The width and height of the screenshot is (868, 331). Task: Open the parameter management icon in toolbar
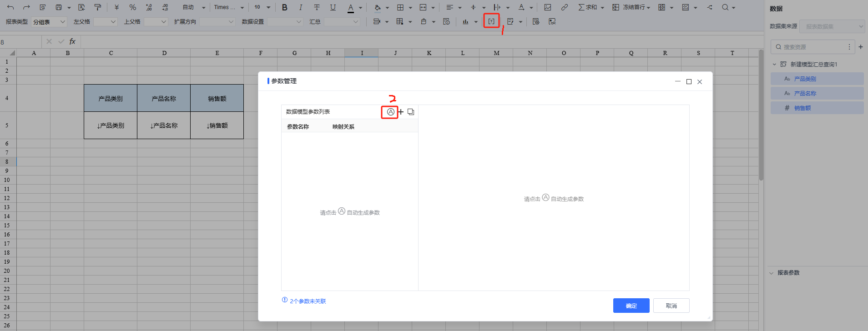pos(491,21)
